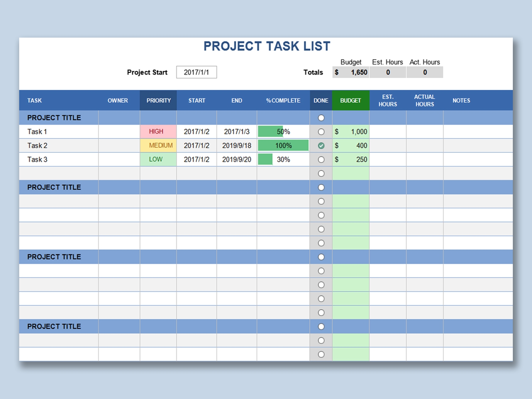Click the done circle in the empty fourth row
532x399 pixels.
[x=321, y=173]
